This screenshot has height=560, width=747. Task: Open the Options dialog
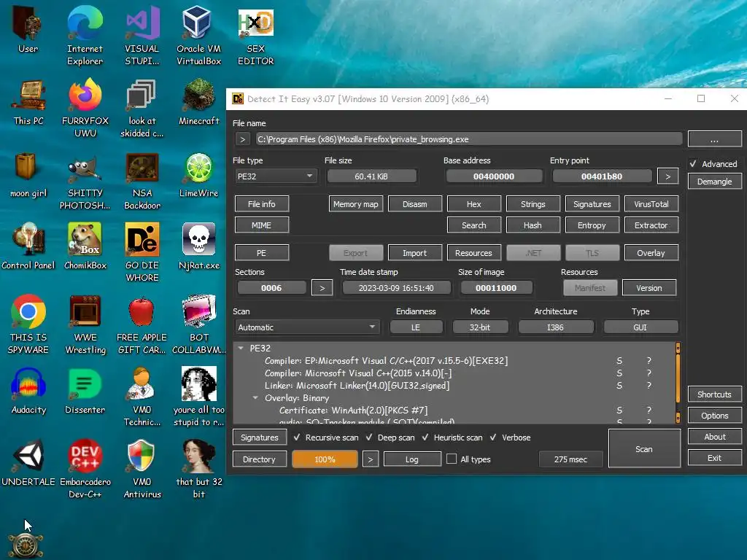(714, 415)
